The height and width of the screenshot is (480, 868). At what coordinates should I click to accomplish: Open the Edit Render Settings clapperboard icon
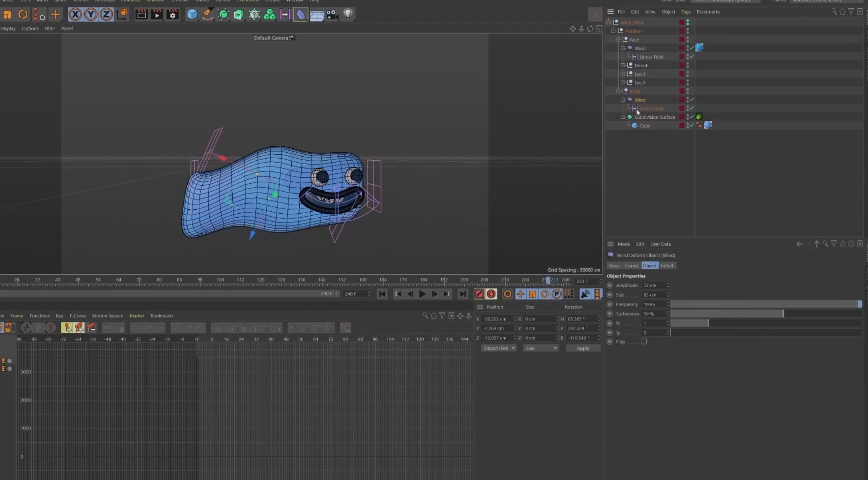[173, 15]
